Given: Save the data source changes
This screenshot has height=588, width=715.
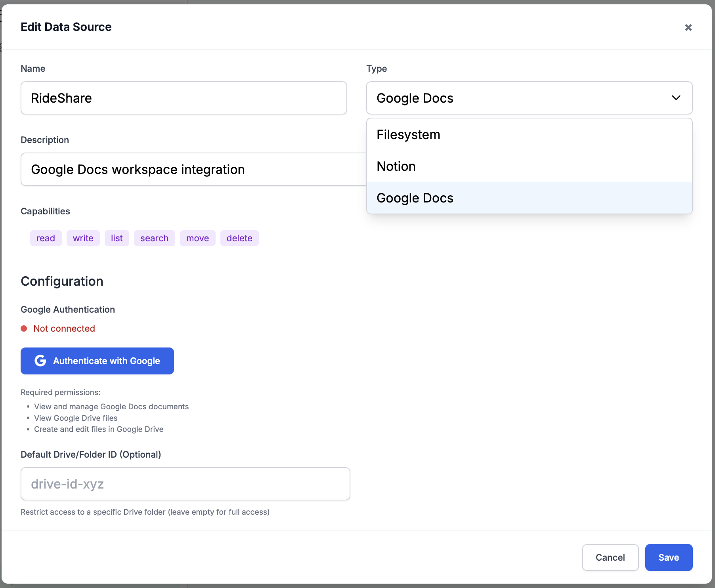Looking at the screenshot, I should [x=669, y=557].
